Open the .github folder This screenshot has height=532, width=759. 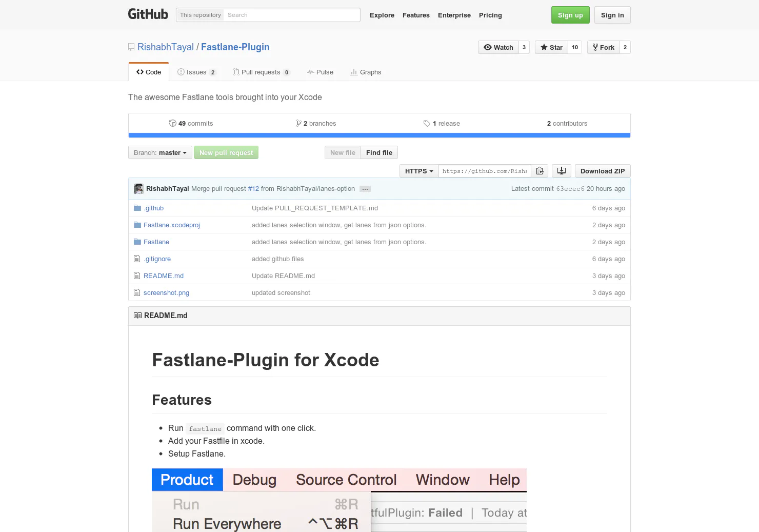point(154,208)
